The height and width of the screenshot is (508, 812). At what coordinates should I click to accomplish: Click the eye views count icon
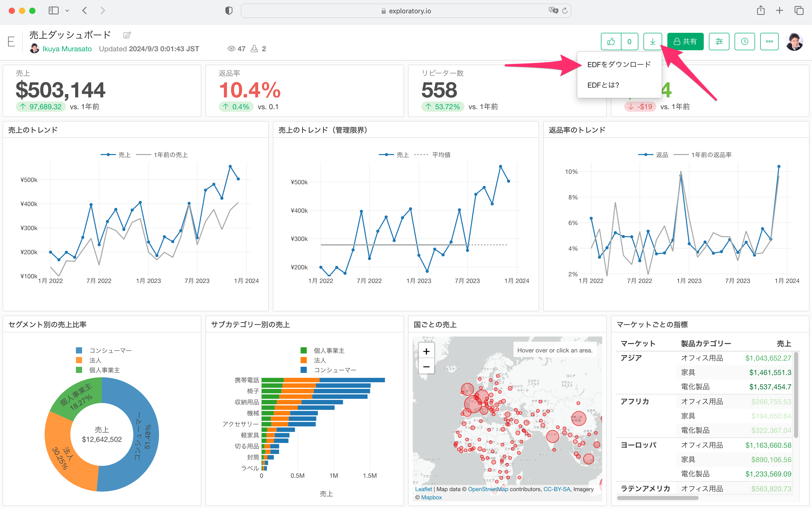coord(231,49)
